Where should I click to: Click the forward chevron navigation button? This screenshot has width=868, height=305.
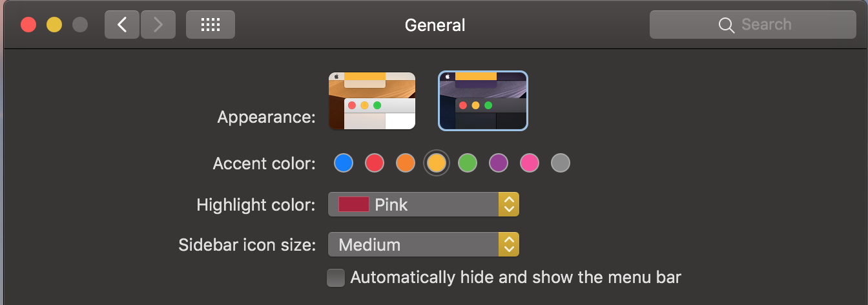pyautogui.click(x=158, y=25)
